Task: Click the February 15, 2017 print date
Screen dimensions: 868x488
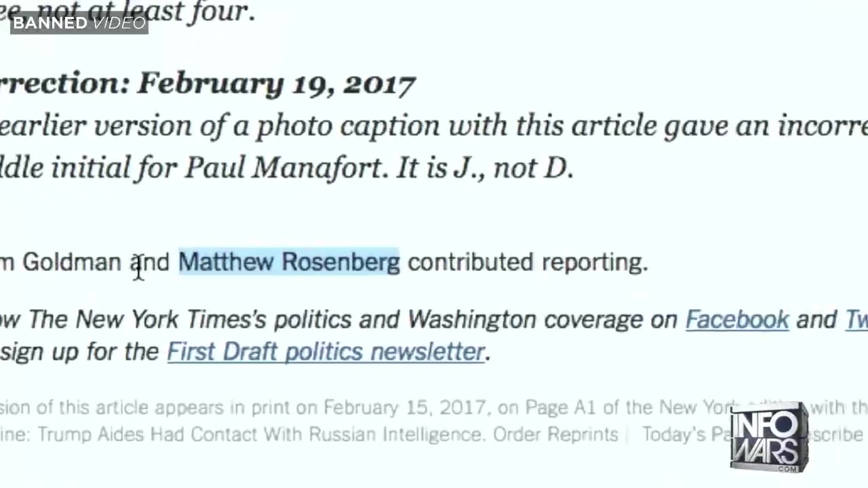Action: (405, 407)
